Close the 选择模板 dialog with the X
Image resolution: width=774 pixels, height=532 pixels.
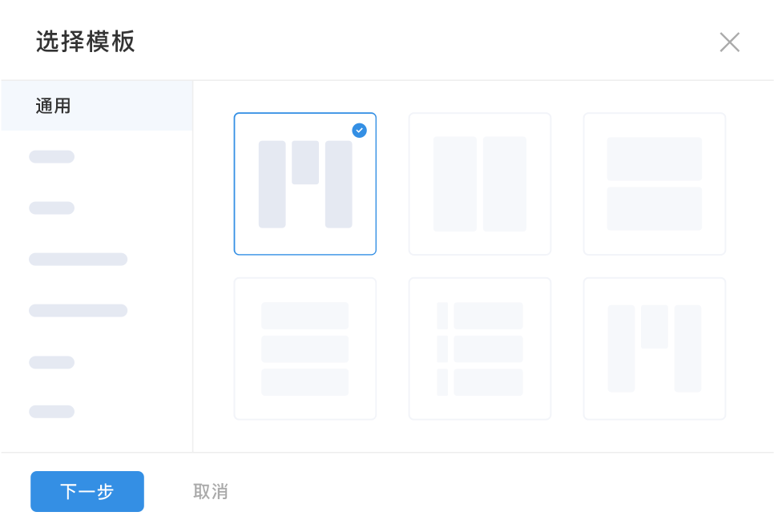point(729,42)
